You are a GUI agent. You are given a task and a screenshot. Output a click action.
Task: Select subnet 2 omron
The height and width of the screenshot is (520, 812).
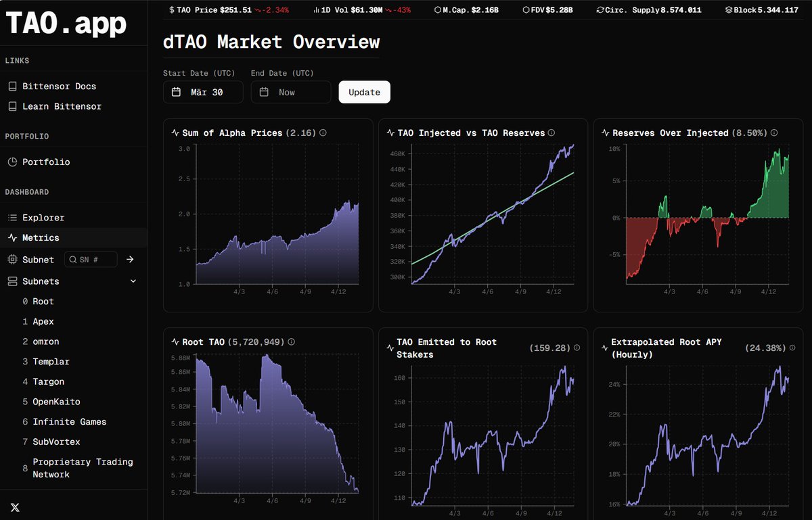pos(41,342)
